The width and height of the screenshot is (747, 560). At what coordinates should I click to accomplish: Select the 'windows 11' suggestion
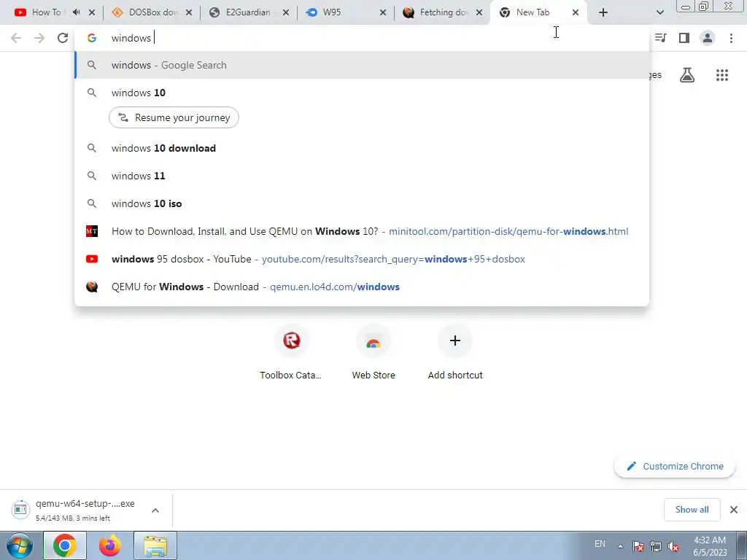(x=362, y=176)
